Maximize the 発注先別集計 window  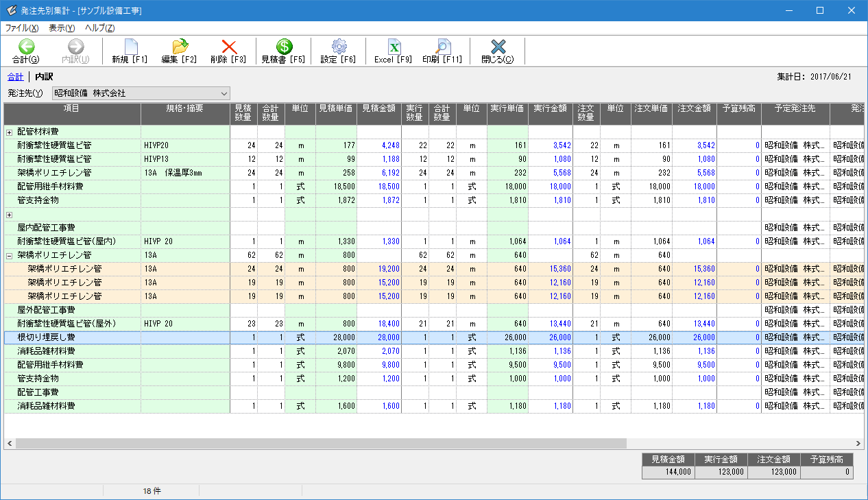(820, 10)
